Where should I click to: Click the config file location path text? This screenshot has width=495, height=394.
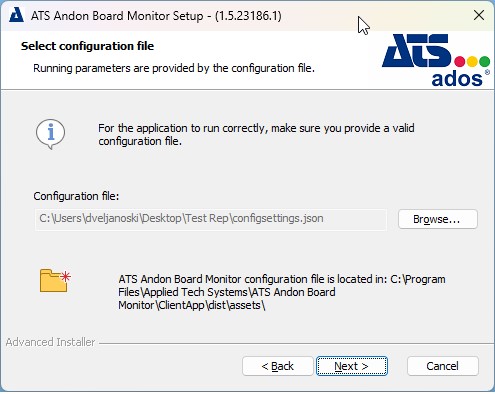coord(282,292)
